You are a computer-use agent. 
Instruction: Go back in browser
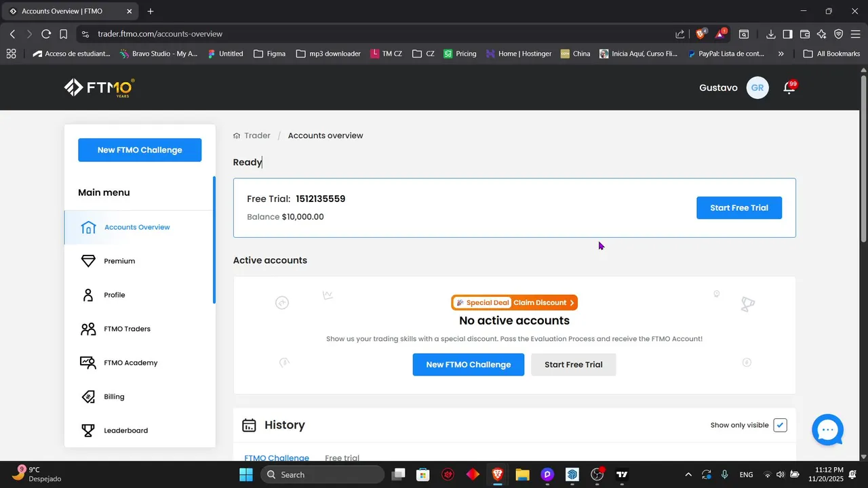click(x=12, y=34)
